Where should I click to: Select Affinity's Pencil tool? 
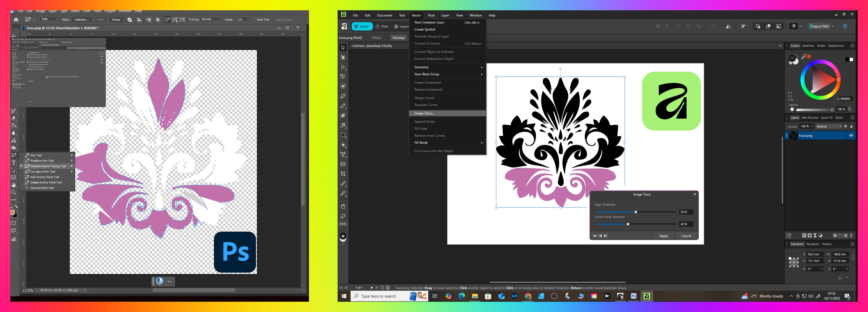pyautogui.click(x=343, y=106)
